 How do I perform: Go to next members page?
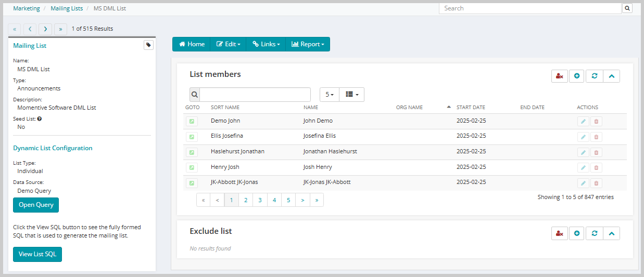tap(302, 200)
